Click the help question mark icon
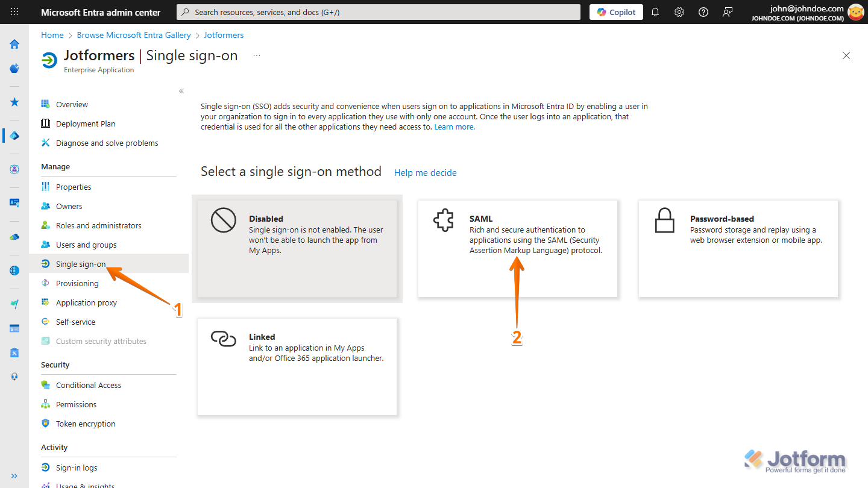Image resolution: width=868 pixels, height=488 pixels. (703, 12)
